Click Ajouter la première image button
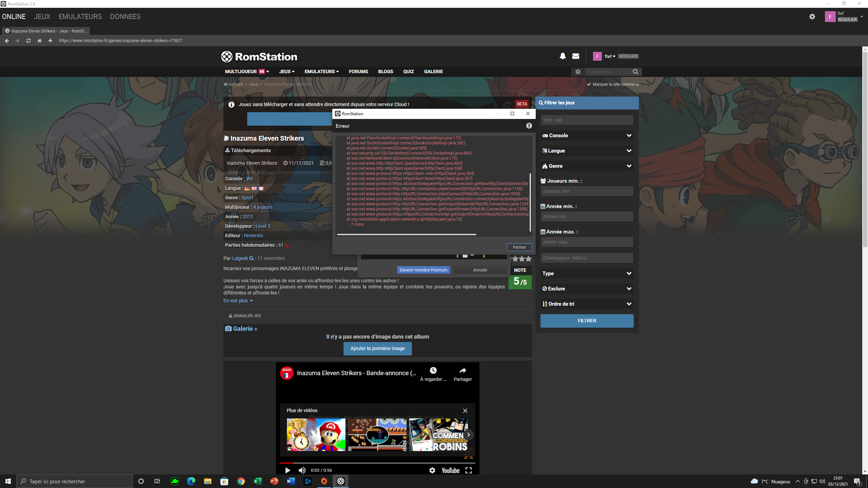The image size is (868, 488). 378,348
